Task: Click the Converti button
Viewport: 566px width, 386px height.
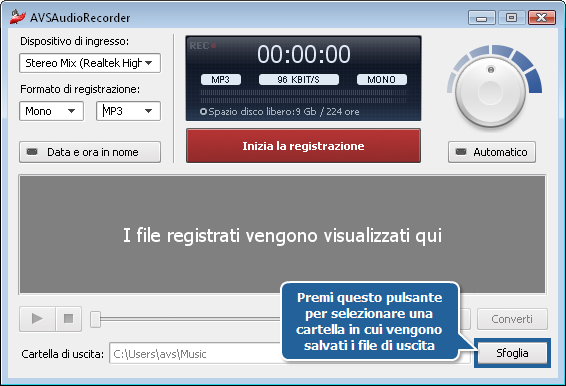Action: (512, 319)
